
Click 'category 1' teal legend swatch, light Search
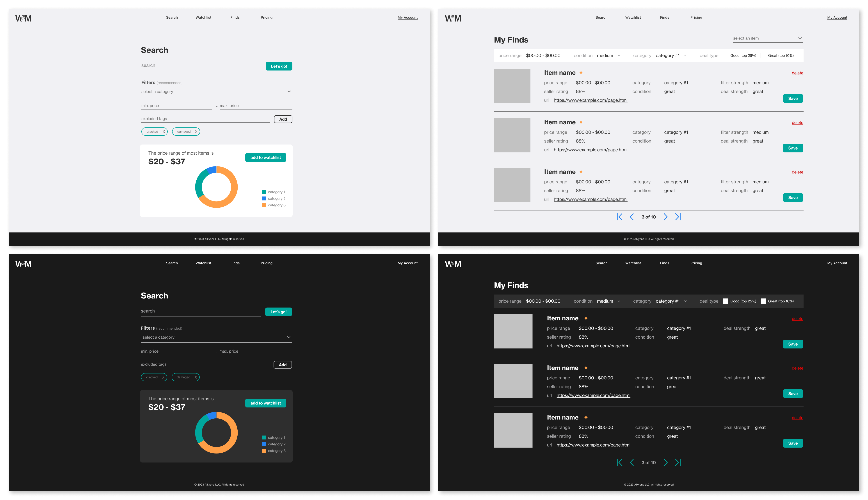point(264,192)
